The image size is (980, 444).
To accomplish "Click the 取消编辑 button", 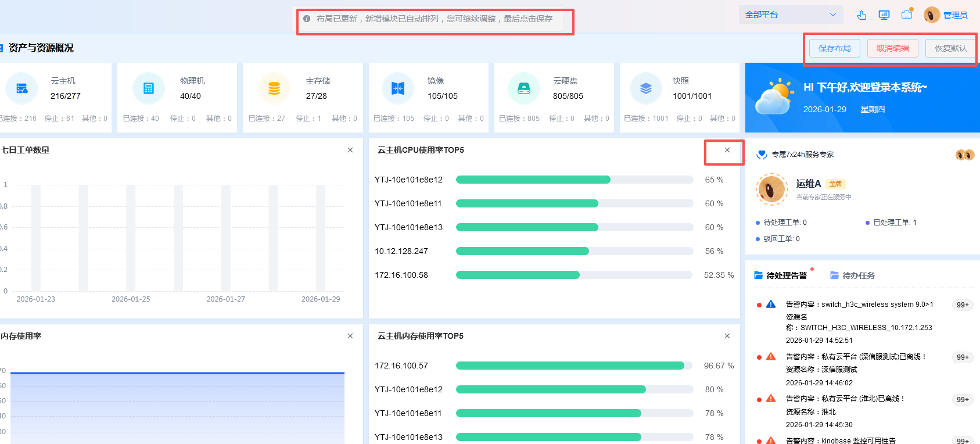I will tap(893, 48).
